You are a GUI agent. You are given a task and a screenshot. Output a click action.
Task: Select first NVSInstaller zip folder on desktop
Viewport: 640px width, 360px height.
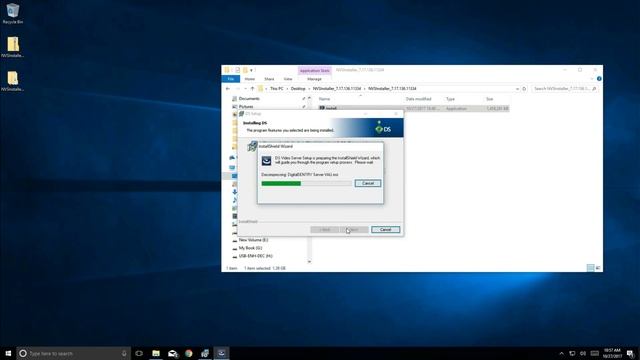point(13,47)
